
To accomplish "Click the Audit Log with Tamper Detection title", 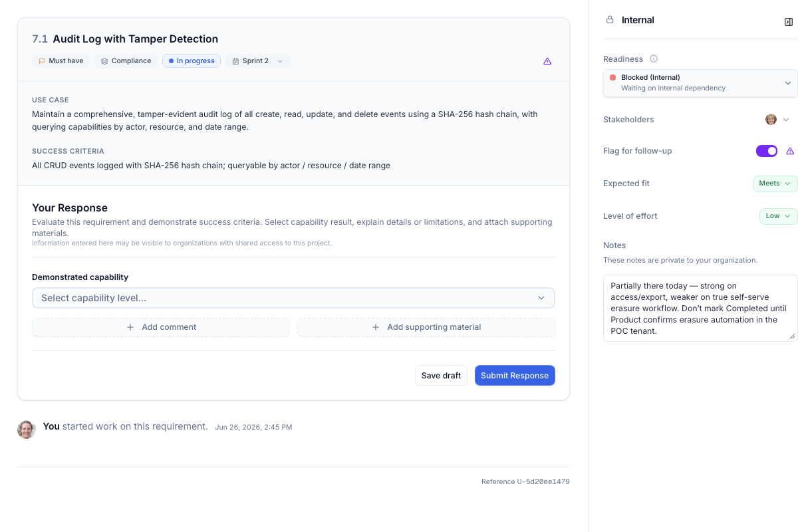I will [x=135, y=39].
